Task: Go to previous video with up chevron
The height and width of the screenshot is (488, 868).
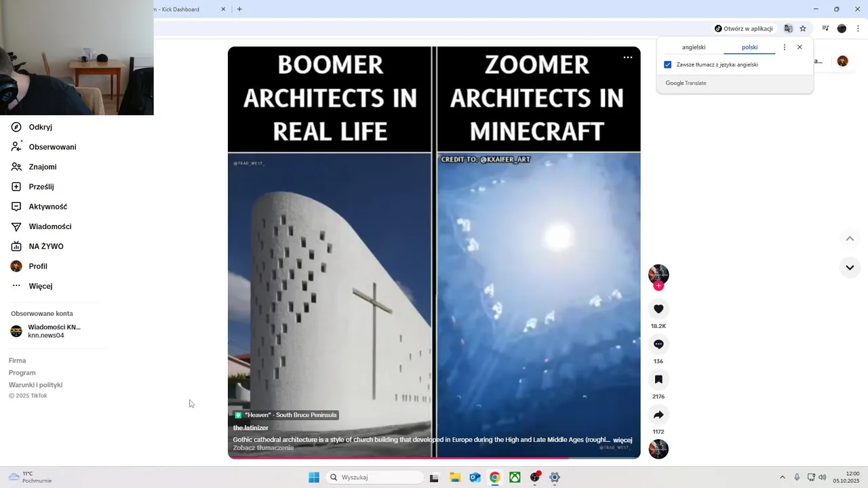Action: (850, 239)
